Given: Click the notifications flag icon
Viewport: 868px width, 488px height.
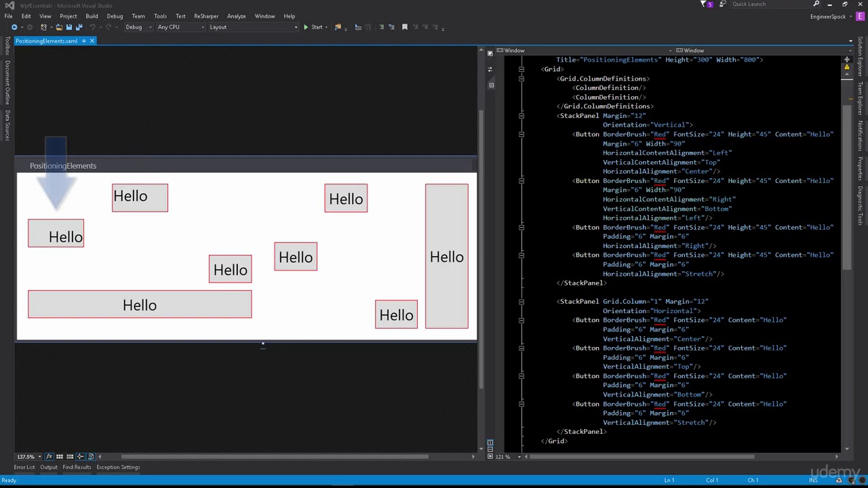Looking at the screenshot, I should [x=704, y=4].
